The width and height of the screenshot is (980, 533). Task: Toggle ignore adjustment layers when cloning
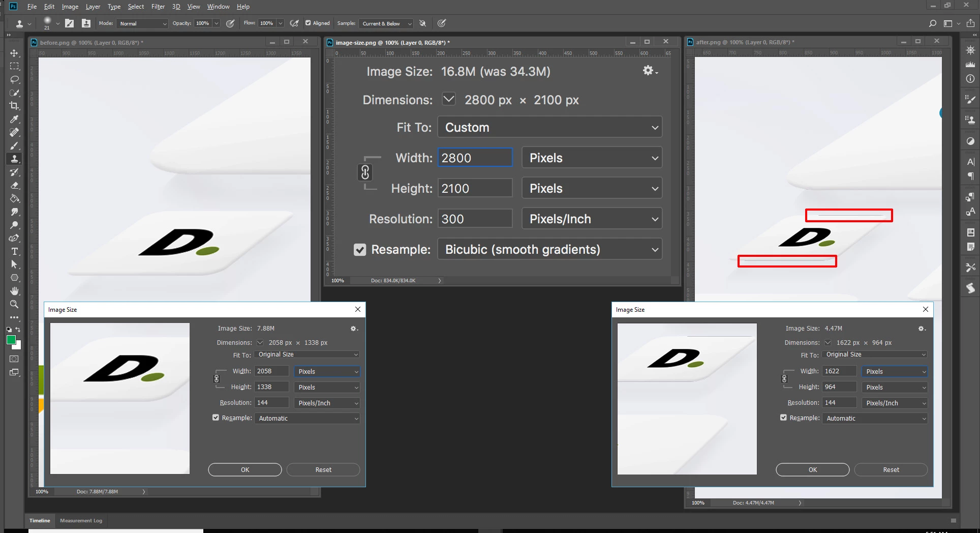click(x=422, y=23)
